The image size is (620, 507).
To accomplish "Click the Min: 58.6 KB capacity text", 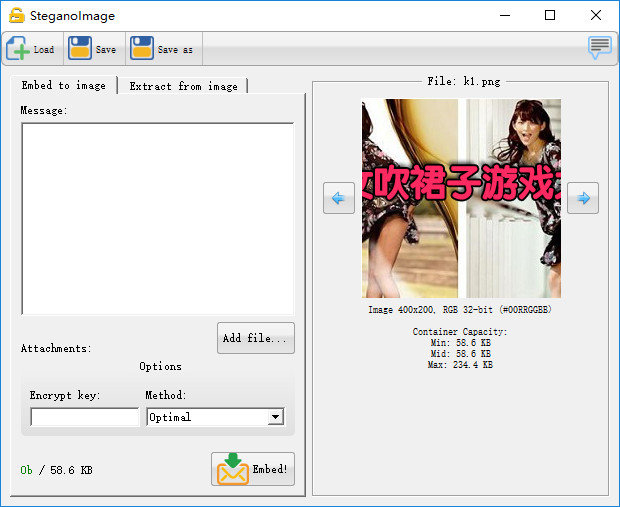I will tap(460, 342).
